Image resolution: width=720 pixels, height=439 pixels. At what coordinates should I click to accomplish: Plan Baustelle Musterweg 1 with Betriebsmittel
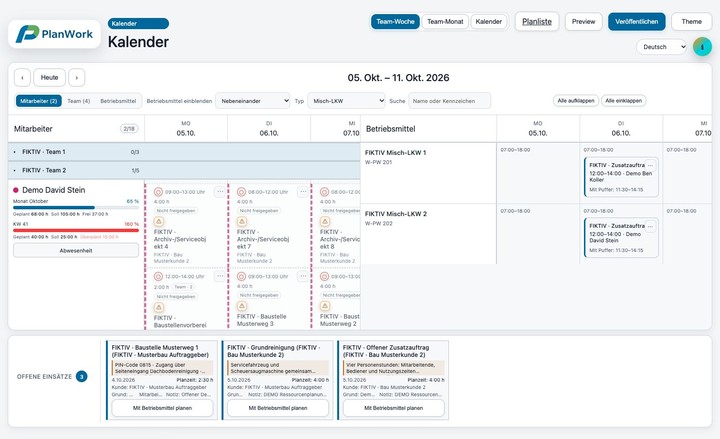click(162, 408)
